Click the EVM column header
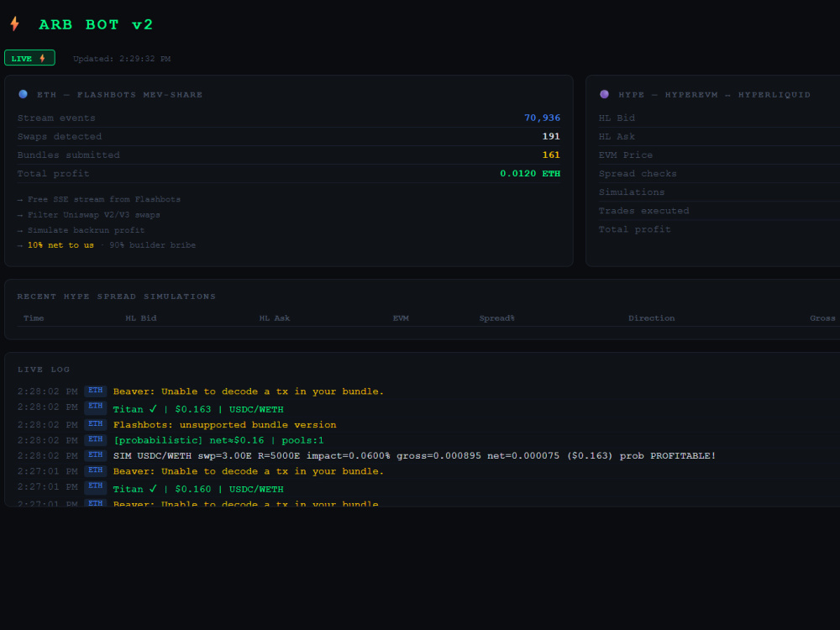840x630 pixels. (x=401, y=318)
